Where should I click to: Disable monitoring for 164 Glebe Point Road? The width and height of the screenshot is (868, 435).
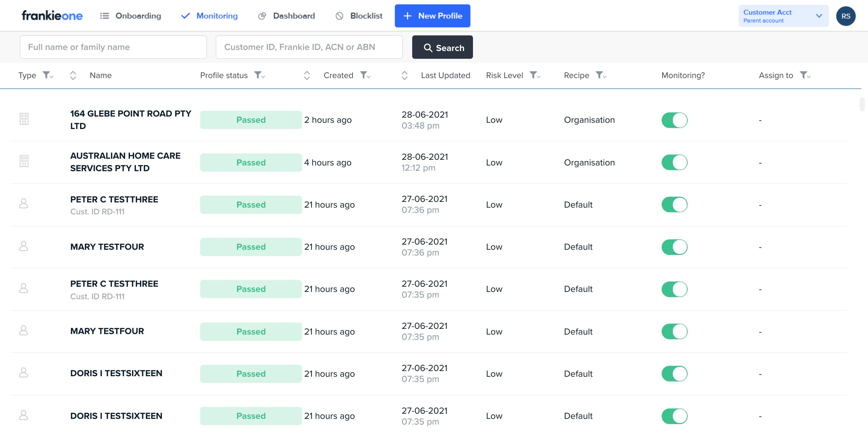(674, 120)
